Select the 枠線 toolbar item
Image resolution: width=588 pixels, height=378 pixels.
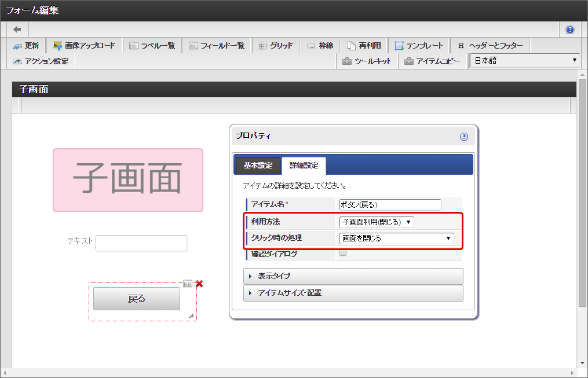pyautogui.click(x=320, y=46)
